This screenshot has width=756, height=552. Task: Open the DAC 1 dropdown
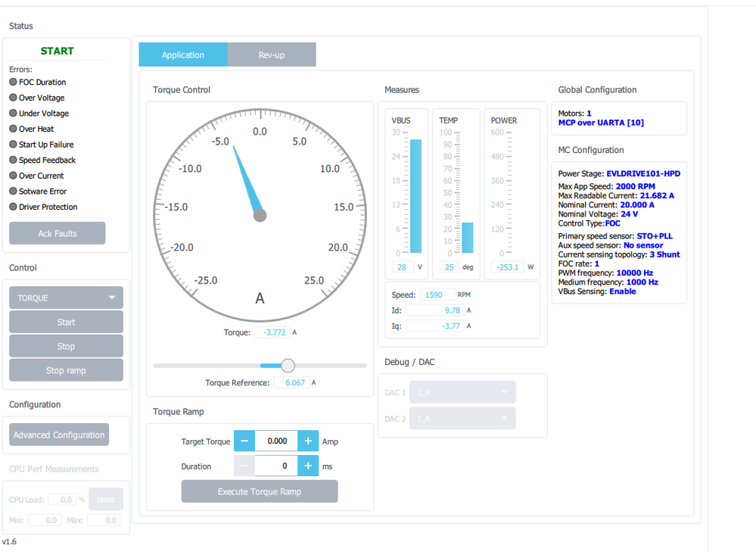click(x=462, y=392)
